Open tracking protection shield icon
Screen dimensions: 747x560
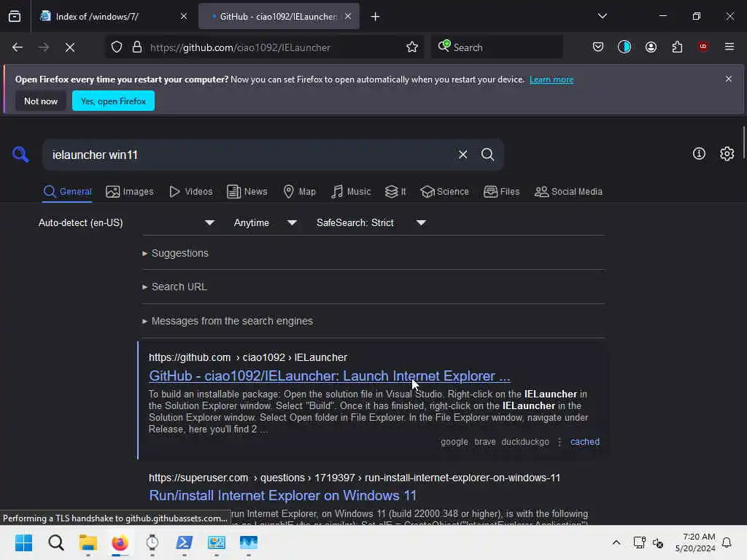[x=117, y=47]
